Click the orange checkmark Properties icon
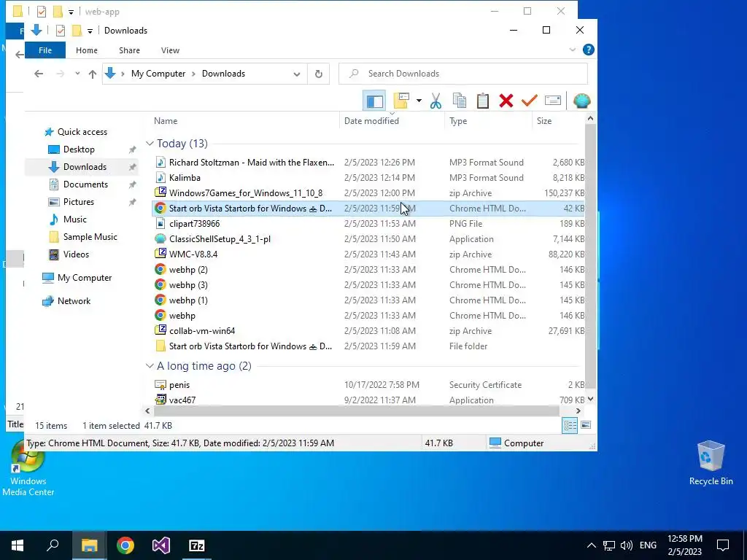 click(530, 101)
